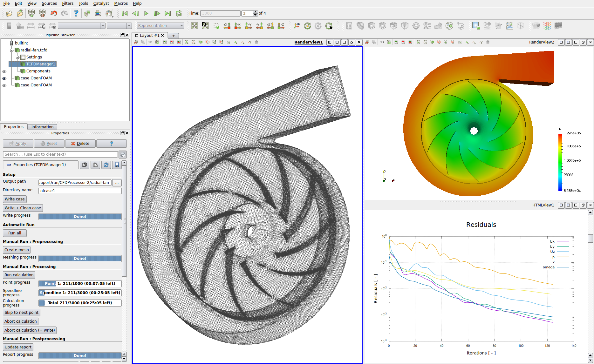Show the bottom case.OpenFOAM via eye icon

4,85
